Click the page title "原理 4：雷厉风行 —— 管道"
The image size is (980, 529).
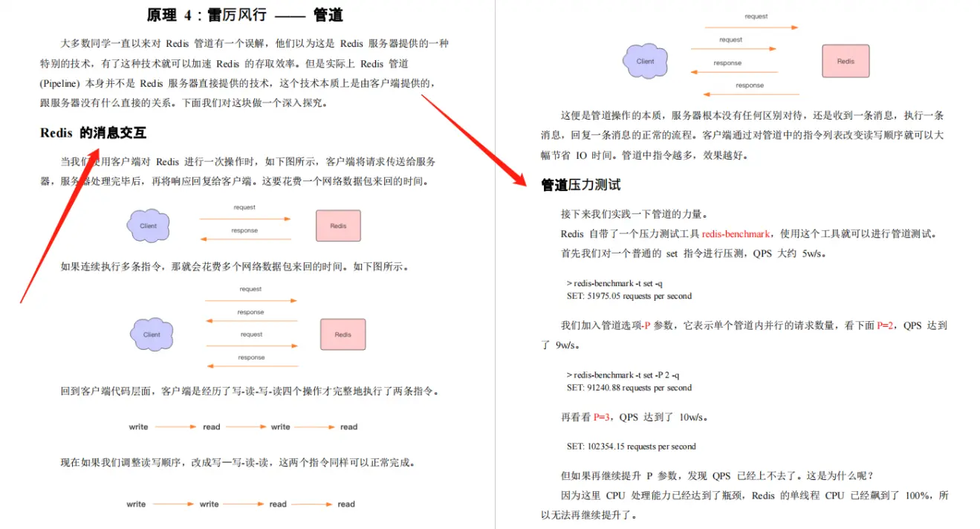[x=245, y=15]
